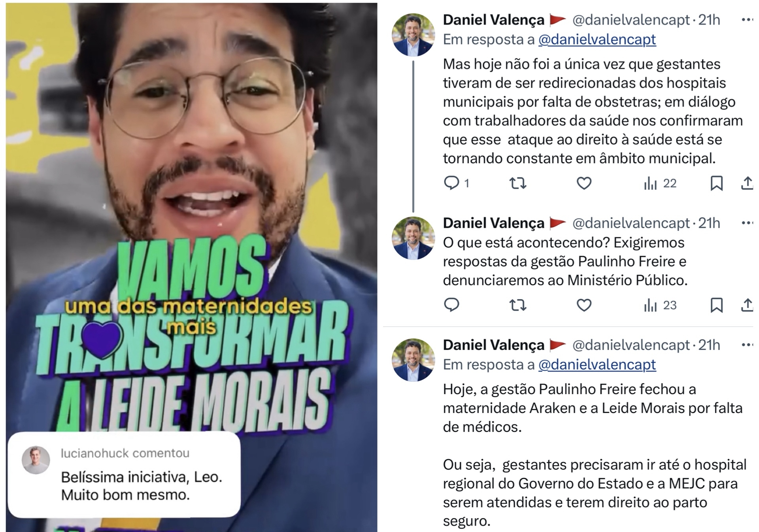
Task: Open @danielvalencapt link in first tweet
Action: [x=597, y=40]
